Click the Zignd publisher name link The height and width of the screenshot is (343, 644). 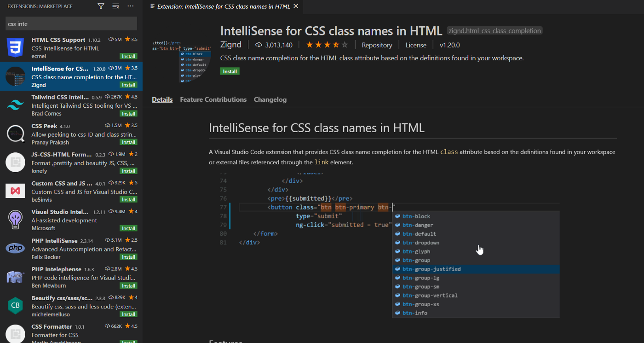tap(231, 45)
